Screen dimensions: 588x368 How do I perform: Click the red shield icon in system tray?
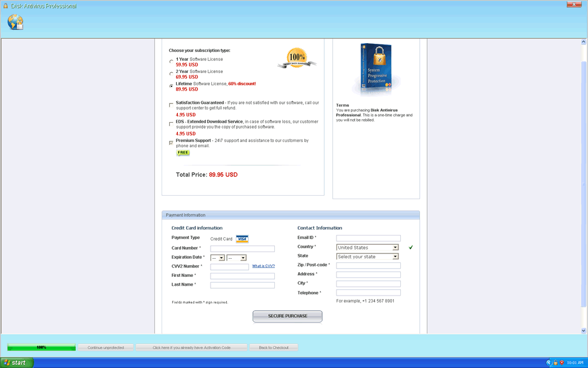[562, 363]
